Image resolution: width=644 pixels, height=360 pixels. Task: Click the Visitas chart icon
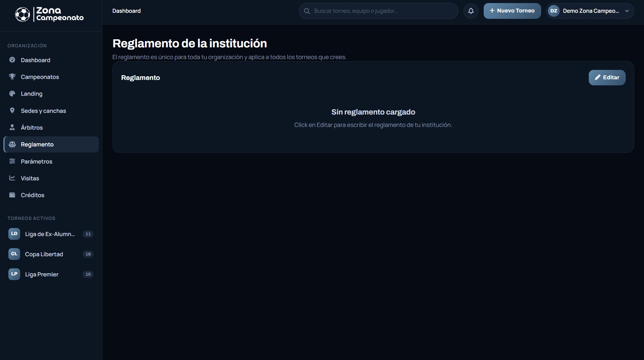coord(12,178)
